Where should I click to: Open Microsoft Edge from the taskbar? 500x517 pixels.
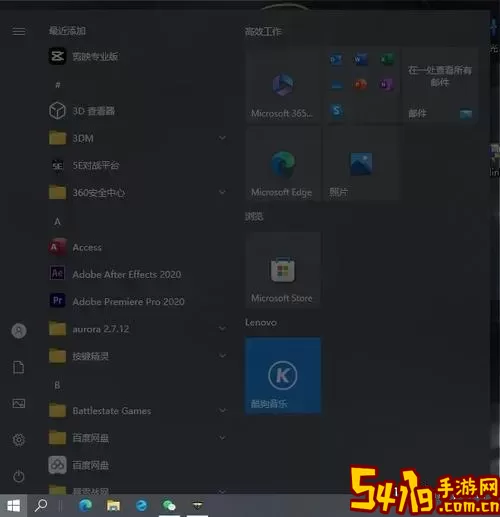[85, 506]
